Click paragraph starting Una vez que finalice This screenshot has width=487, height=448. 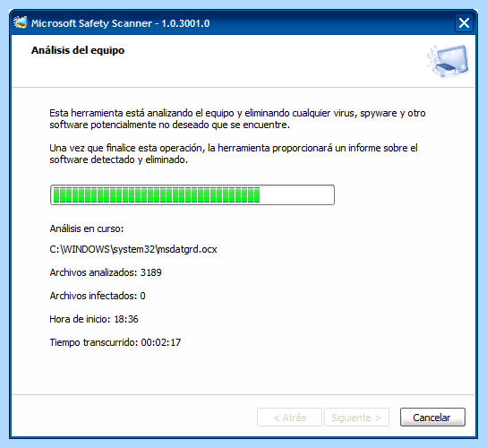coord(234,153)
